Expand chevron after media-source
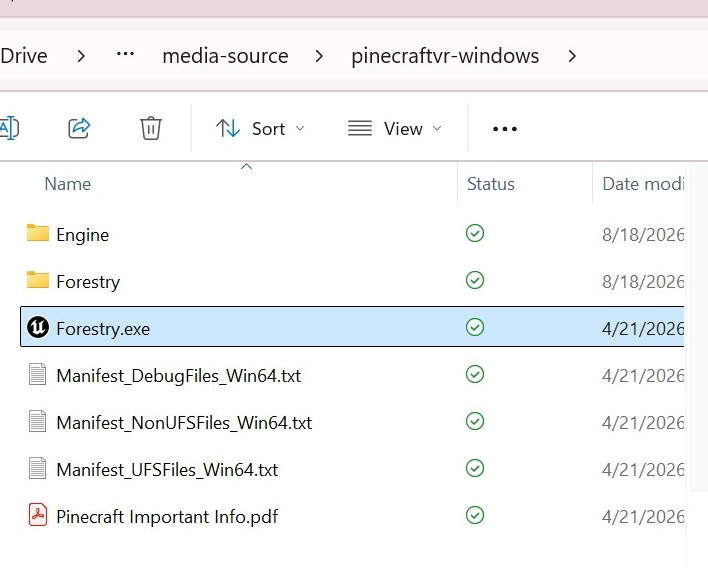708x568 pixels. click(319, 56)
